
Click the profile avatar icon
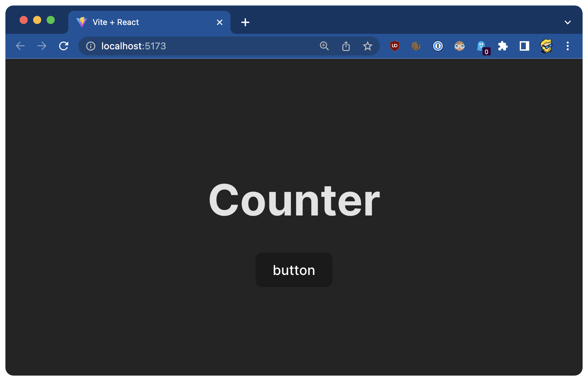click(546, 46)
